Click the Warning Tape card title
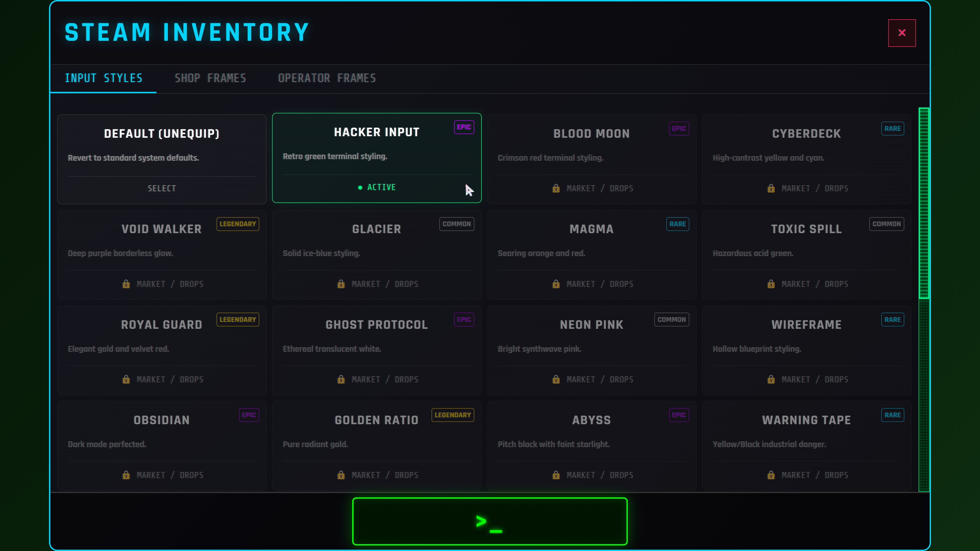Image resolution: width=980 pixels, height=551 pixels. [806, 420]
